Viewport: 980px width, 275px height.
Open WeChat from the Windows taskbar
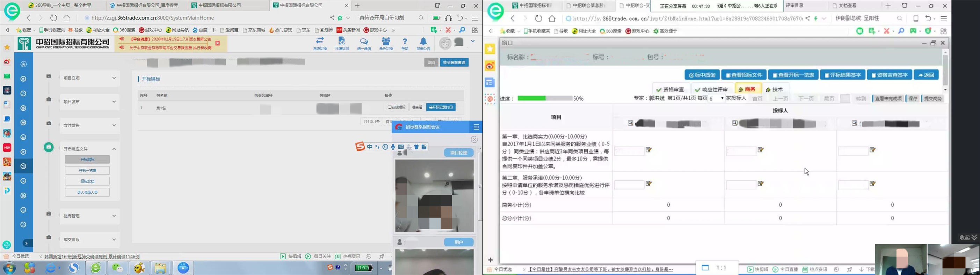[x=117, y=268]
